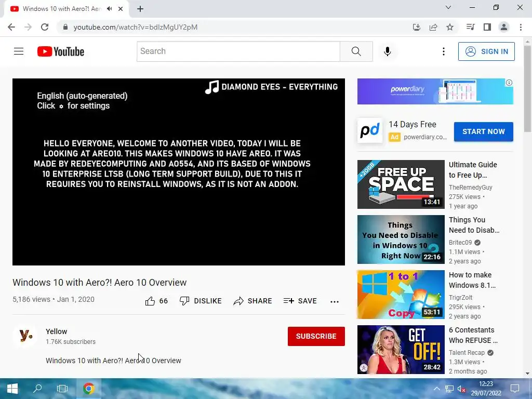Image resolution: width=532 pixels, height=399 pixels.
Task: Click the video title under player
Action: click(99, 282)
